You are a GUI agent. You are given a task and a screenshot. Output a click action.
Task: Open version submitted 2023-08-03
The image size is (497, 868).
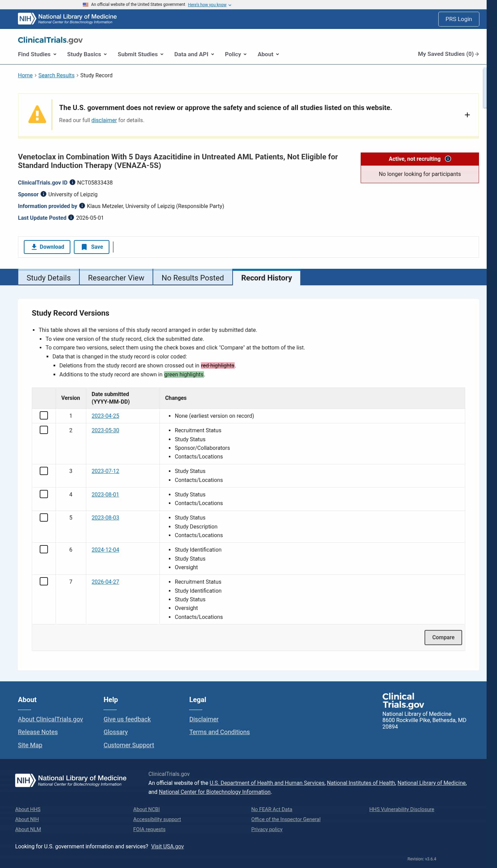[105, 517]
